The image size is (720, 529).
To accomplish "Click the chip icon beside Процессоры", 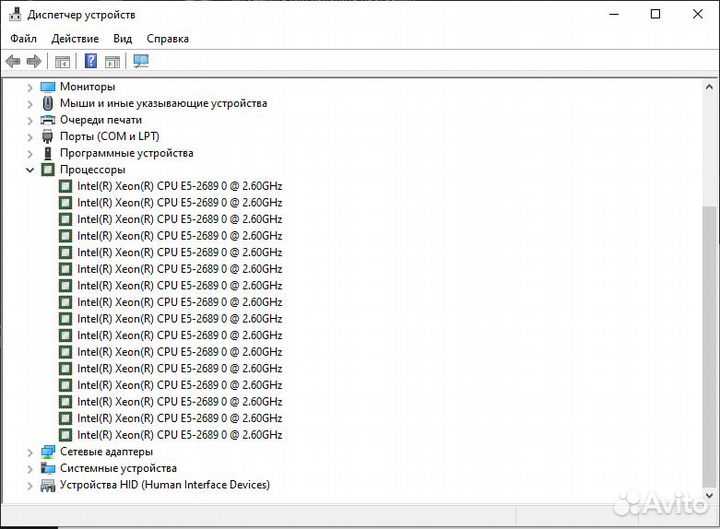I will click(x=48, y=169).
